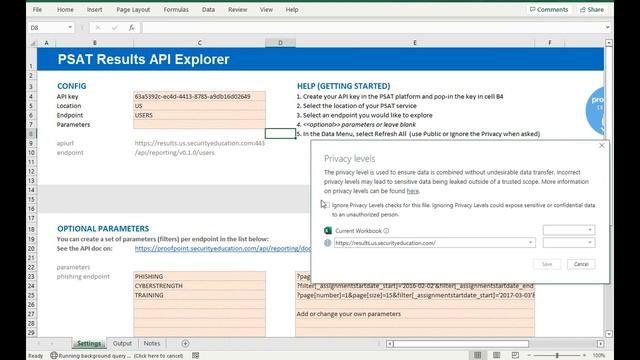Select the Location cell containing US
640x360 pixels.
199,106
